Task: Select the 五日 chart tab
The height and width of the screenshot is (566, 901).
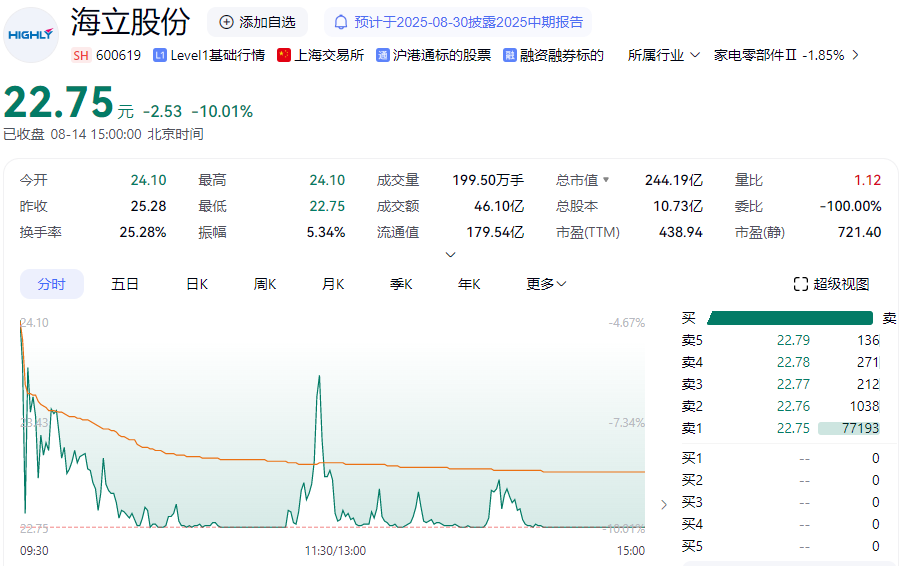Action: point(125,284)
